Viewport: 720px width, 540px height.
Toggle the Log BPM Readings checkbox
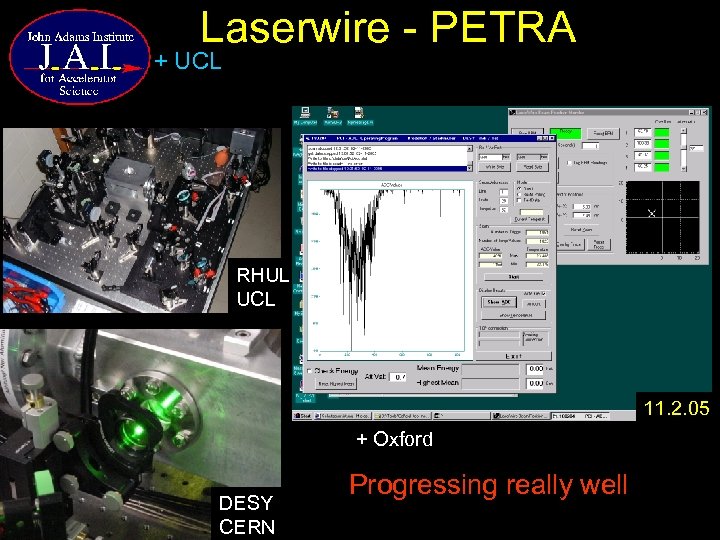[569, 163]
